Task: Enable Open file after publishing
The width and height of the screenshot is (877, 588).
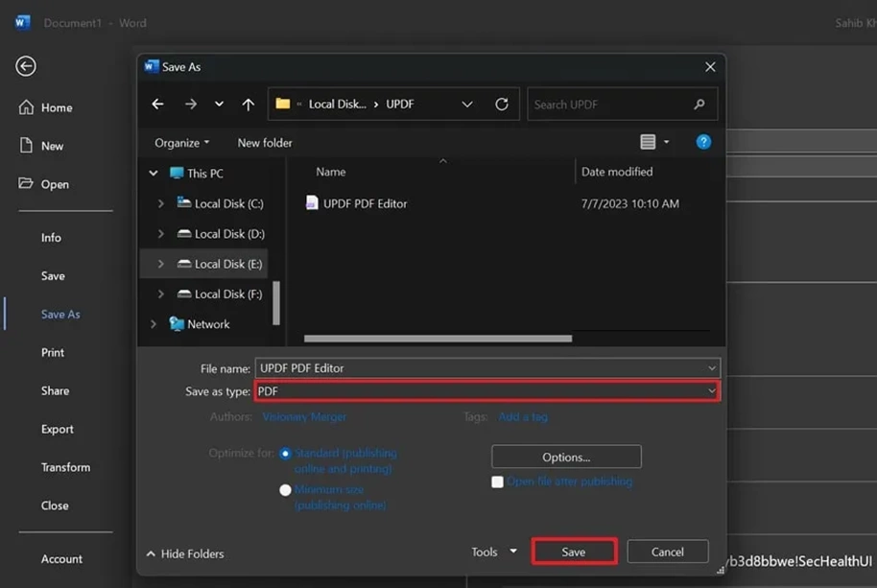Action: (497, 482)
